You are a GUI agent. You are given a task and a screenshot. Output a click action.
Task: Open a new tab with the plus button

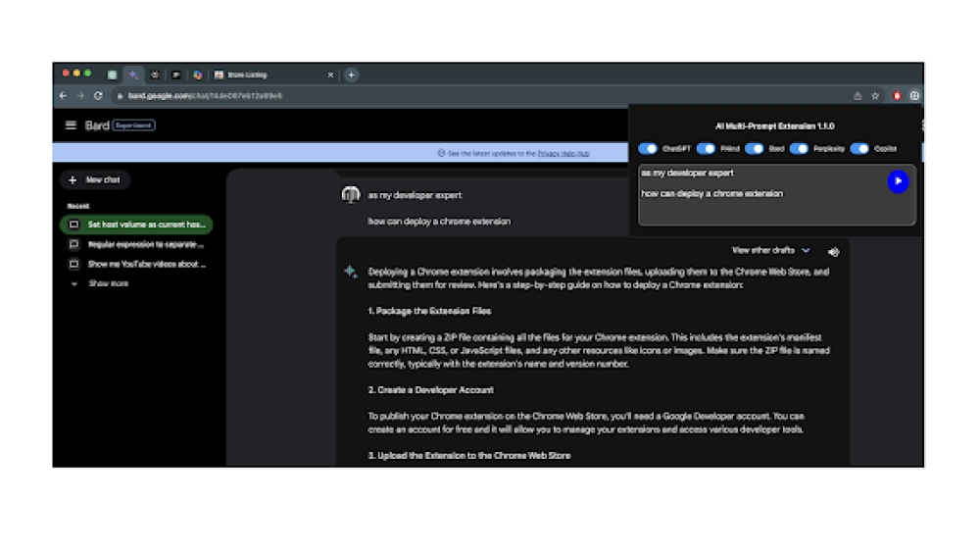pos(351,75)
